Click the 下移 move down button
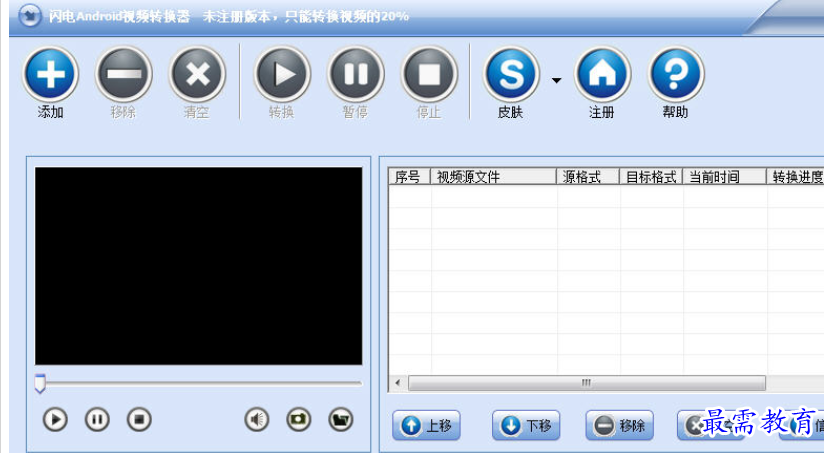 [x=526, y=425]
